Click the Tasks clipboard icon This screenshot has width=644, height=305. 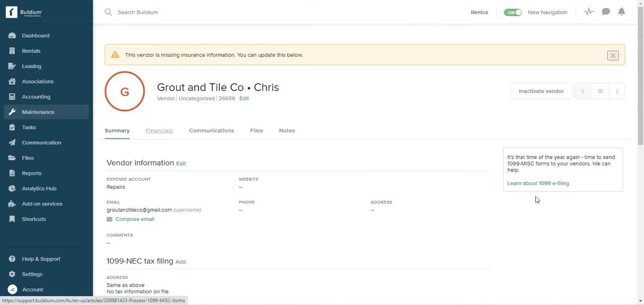12,127
